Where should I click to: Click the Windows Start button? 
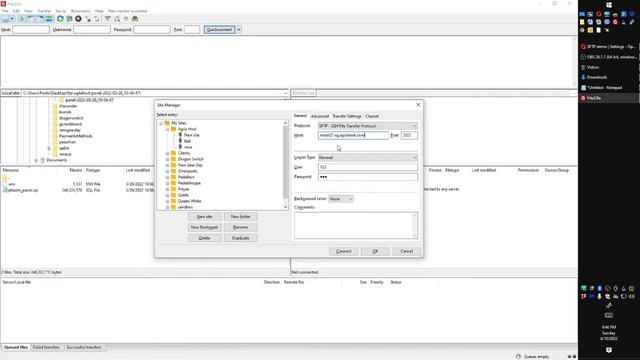tap(609, 5)
